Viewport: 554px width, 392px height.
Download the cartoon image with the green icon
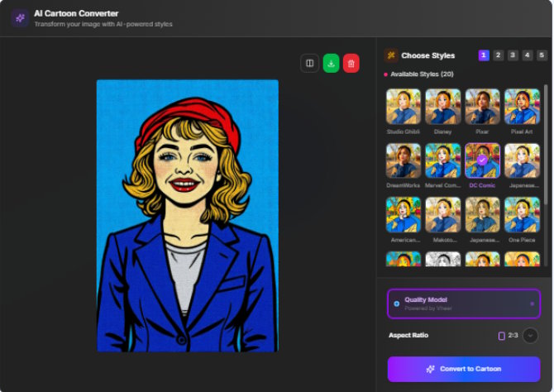(331, 63)
